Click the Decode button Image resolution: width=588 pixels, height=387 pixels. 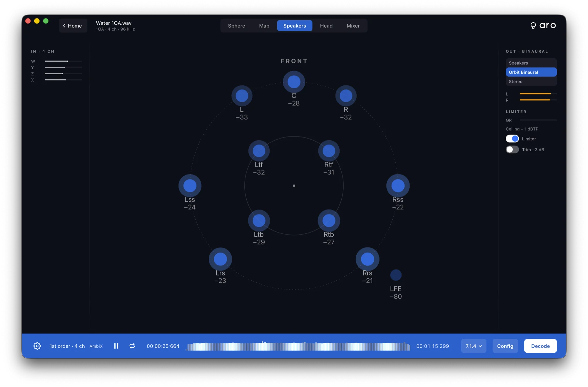(x=540, y=346)
